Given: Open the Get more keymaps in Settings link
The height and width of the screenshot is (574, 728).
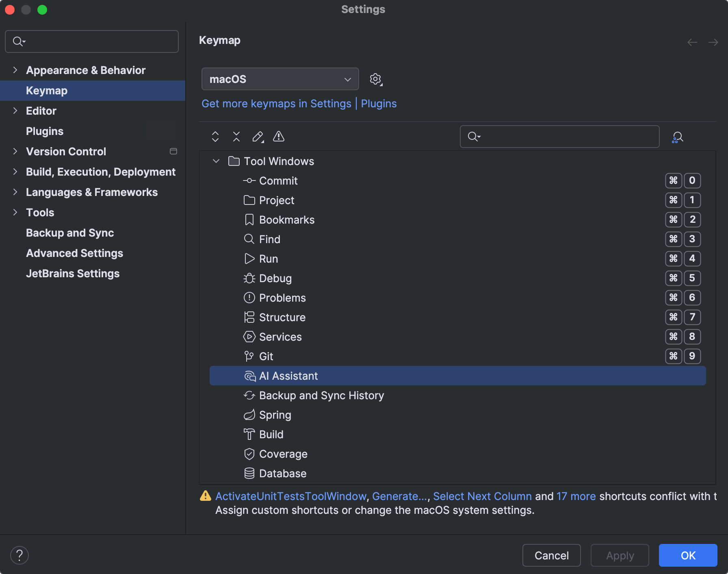Looking at the screenshot, I should (x=276, y=104).
